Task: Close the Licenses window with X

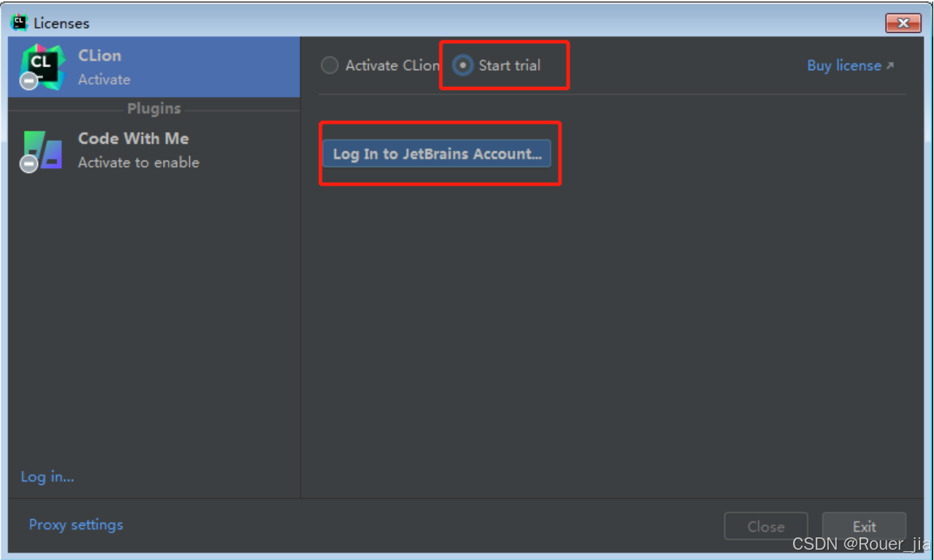Action: 903,23
